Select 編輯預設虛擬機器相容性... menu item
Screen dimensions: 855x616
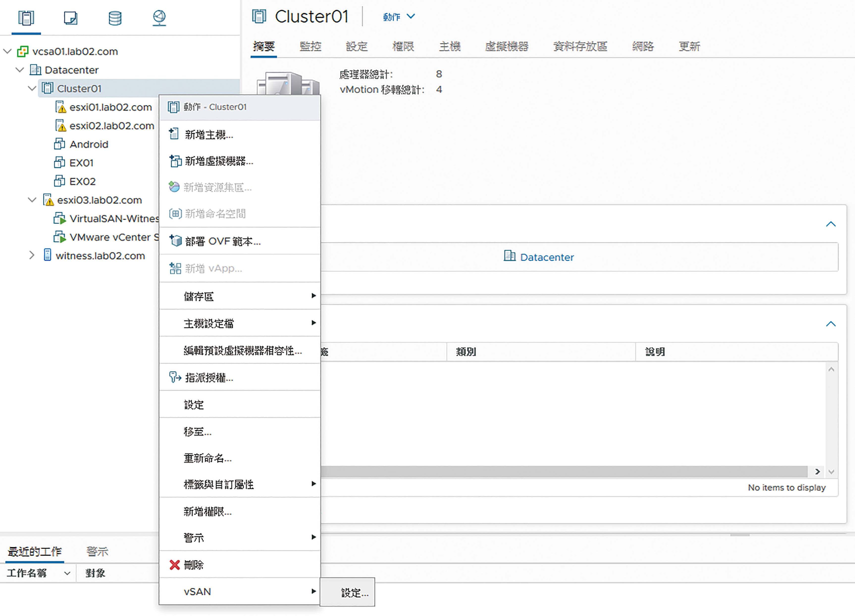[x=240, y=350]
